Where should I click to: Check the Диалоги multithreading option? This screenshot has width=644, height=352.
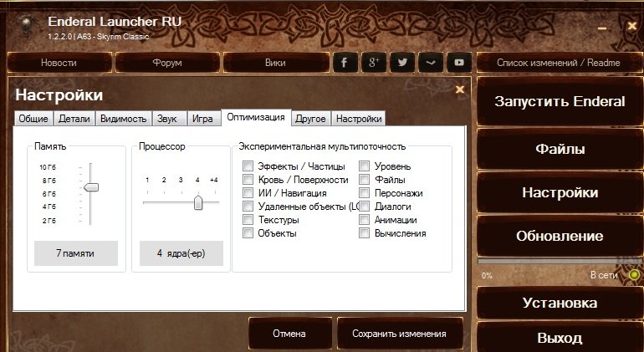[365, 207]
